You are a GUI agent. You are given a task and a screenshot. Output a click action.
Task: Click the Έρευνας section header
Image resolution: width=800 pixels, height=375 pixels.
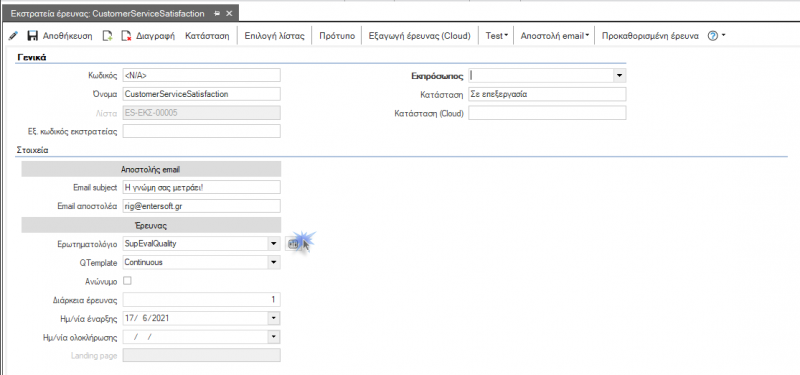151,225
